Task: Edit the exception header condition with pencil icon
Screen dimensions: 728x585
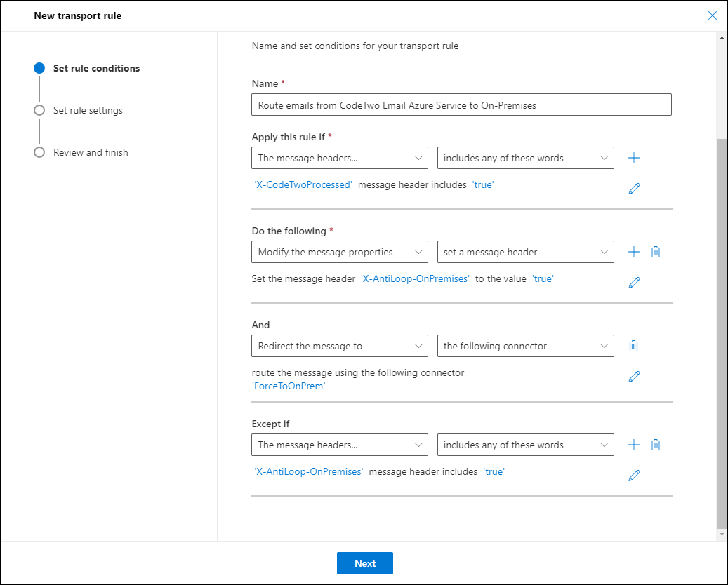Action: click(x=634, y=476)
